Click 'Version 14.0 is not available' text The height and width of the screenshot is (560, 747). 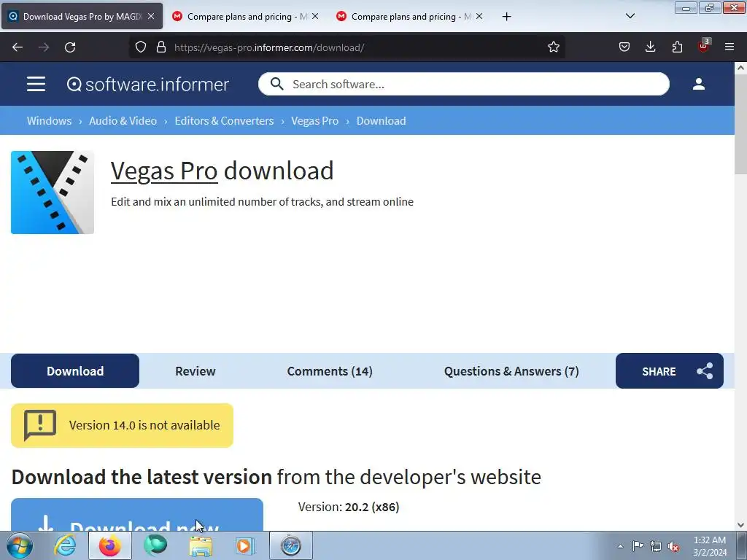coord(144,425)
